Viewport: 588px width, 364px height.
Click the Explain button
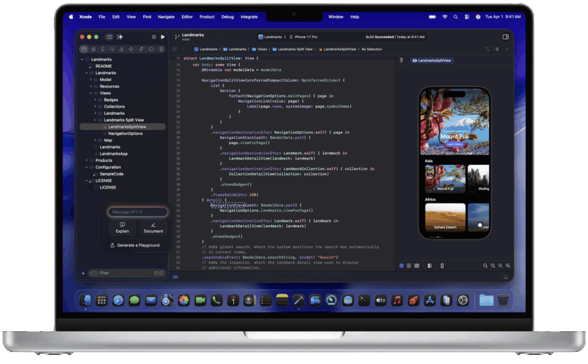point(122,228)
